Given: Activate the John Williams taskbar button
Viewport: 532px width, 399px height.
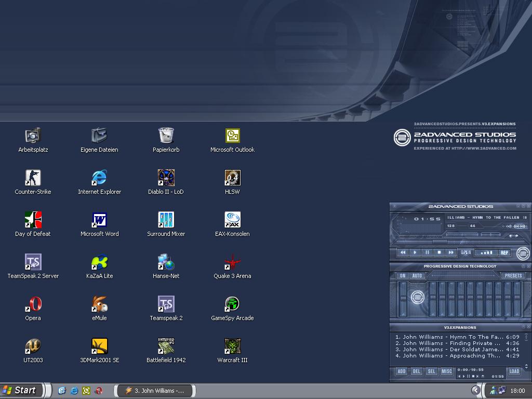Looking at the screenshot, I should (155, 391).
